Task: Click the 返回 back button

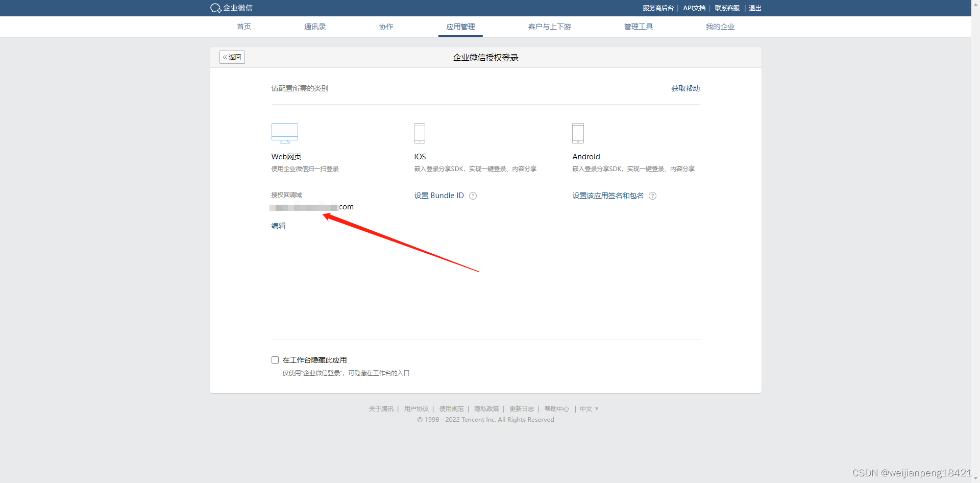Action: pos(232,57)
